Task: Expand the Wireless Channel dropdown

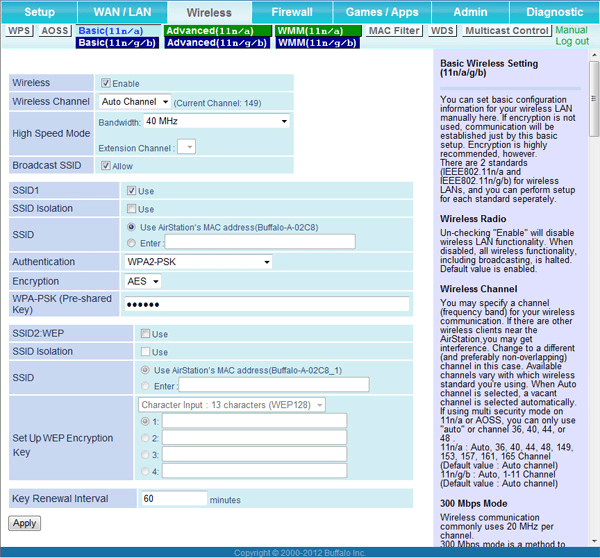Action: point(134,102)
